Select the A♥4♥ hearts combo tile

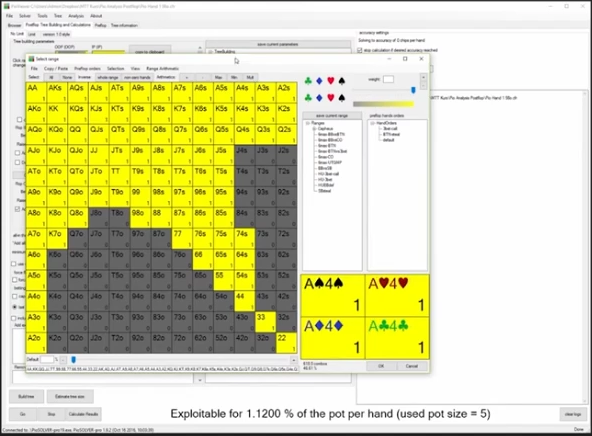[397, 296]
